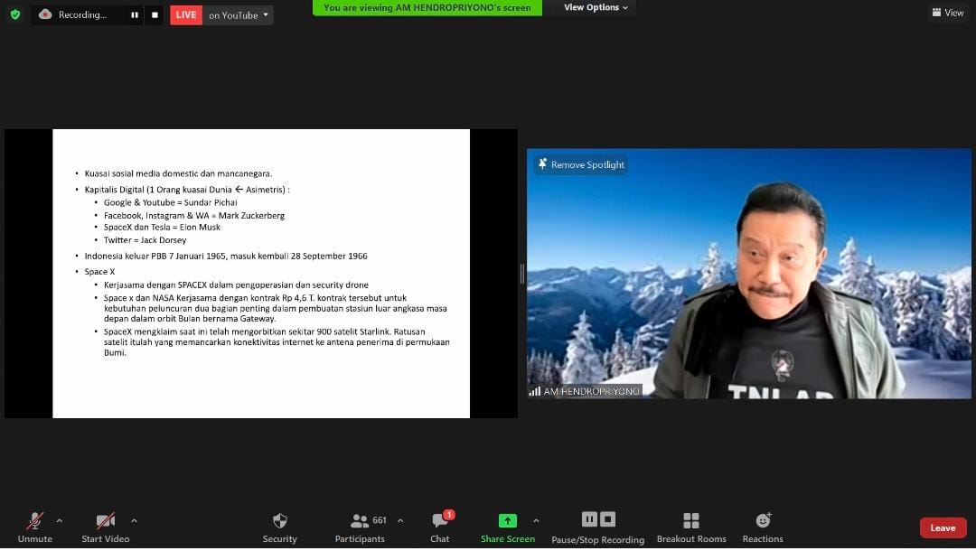Viewport: 976px width, 560px height.
Task: Open the Reactions emoji picker
Action: pos(763,527)
